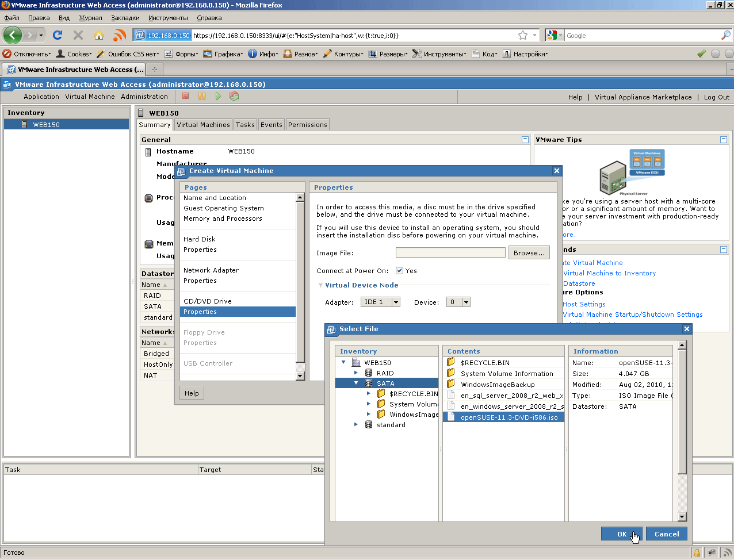This screenshot has width=734, height=560.
Task: Close the Create Virtual Machine dialog
Action: point(556,171)
